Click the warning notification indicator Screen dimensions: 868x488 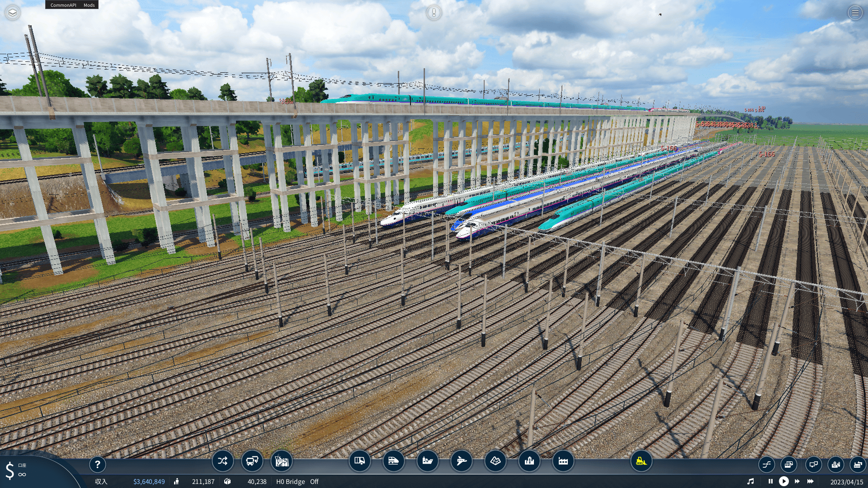coord(434,13)
